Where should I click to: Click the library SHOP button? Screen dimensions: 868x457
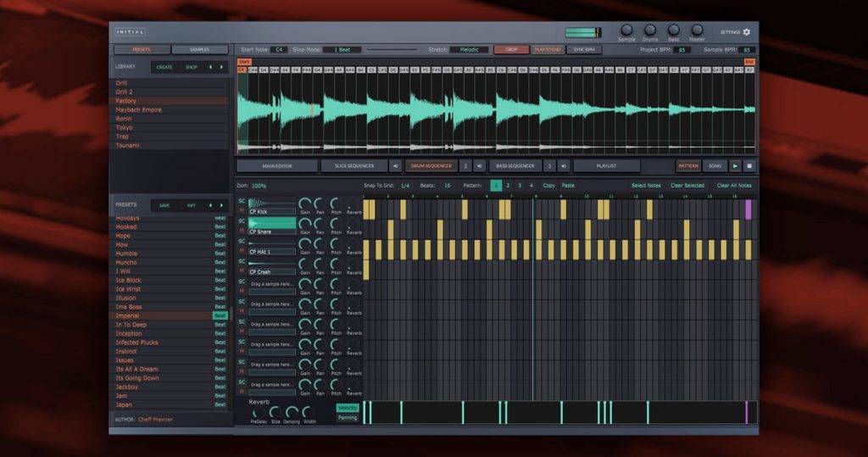coord(192,67)
